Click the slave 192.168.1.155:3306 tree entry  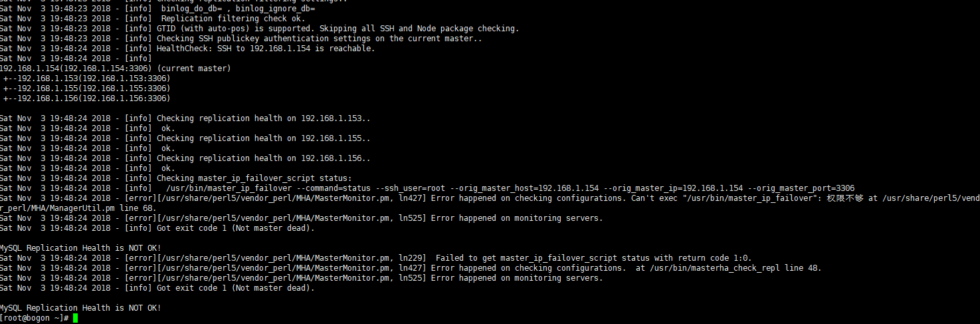coord(86,88)
